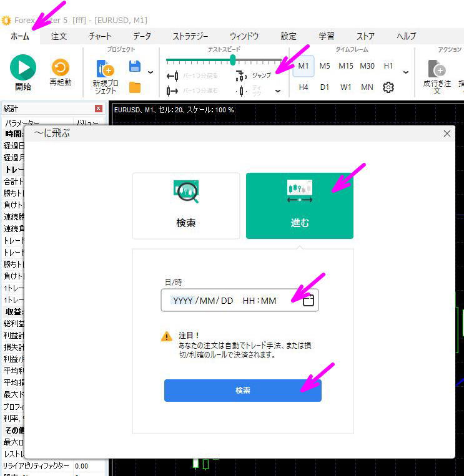The image size is (464, 476).
Task: Select the D1 timeframe
Action: point(325,87)
